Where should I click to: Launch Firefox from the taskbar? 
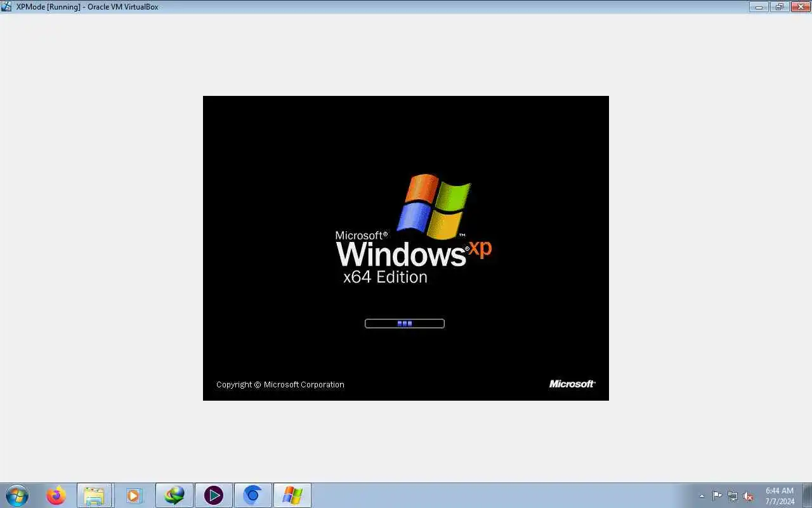[x=56, y=495]
